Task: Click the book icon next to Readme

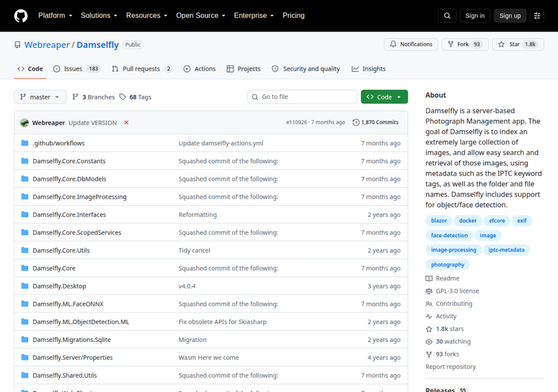Action: pyautogui.click(x=429, y=279)
